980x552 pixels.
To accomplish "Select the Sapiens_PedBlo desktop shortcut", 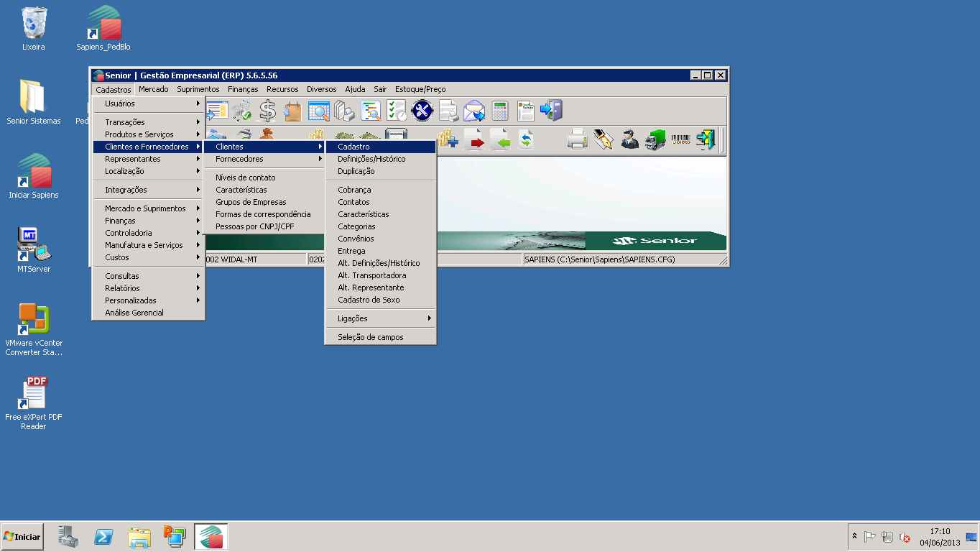I will tap(103, 29).
